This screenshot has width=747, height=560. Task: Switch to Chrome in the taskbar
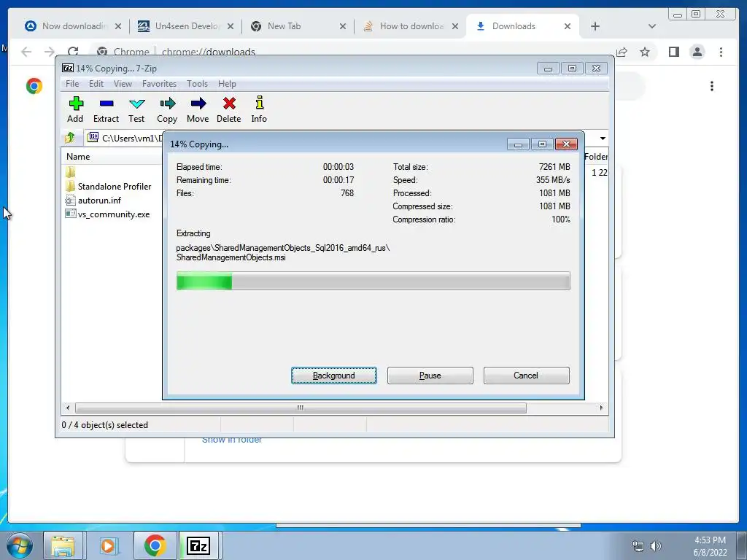(155, 545)
